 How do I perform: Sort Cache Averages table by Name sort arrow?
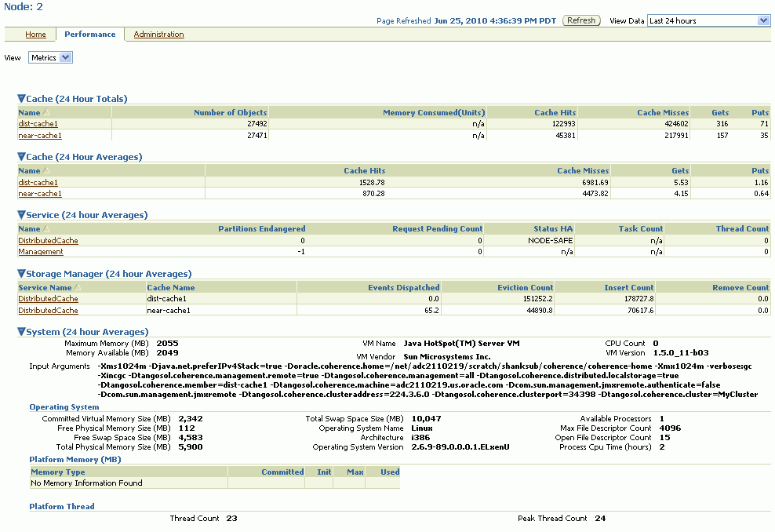point(46,170)
